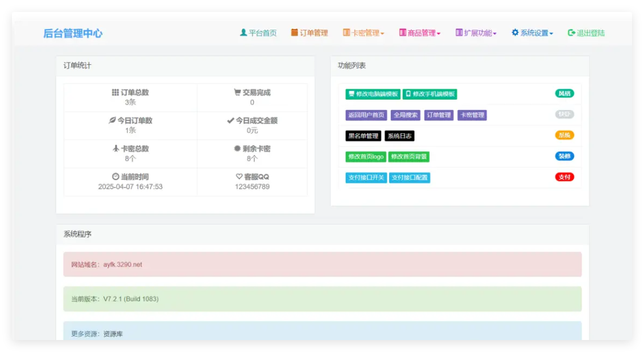Click the 订单统计 panel heading

(77, 66)
